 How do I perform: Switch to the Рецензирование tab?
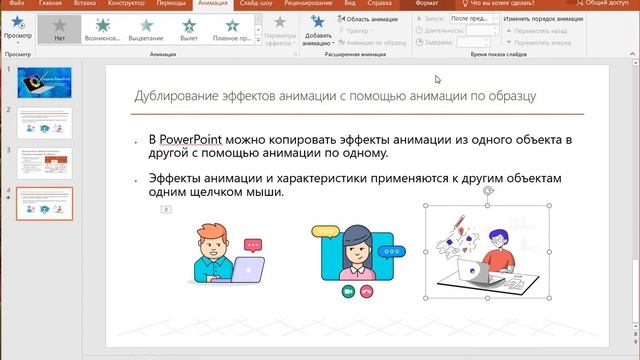pos(309,3)
